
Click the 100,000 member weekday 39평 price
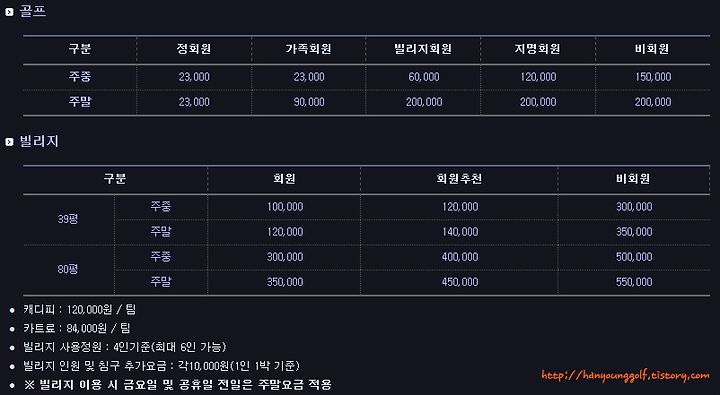tap(285, 207)
